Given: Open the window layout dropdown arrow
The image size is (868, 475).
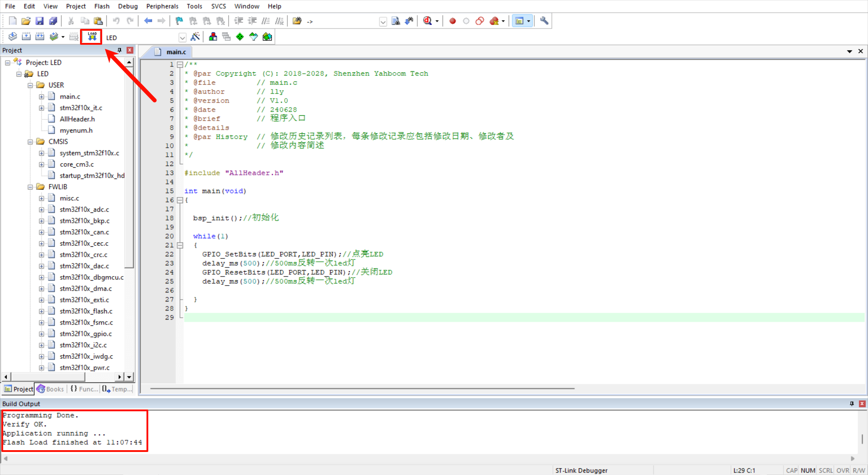Looking at the screenshot, I should tap(528, 21).
